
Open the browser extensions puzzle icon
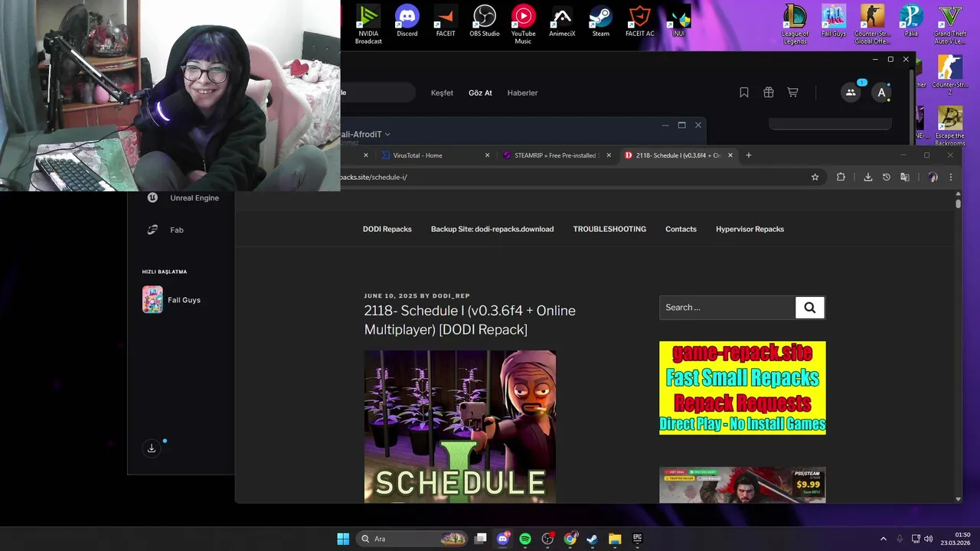click(841, 177)
